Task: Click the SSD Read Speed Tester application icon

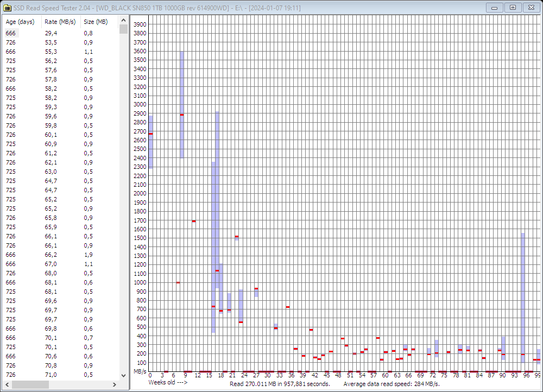Action: 8,7
